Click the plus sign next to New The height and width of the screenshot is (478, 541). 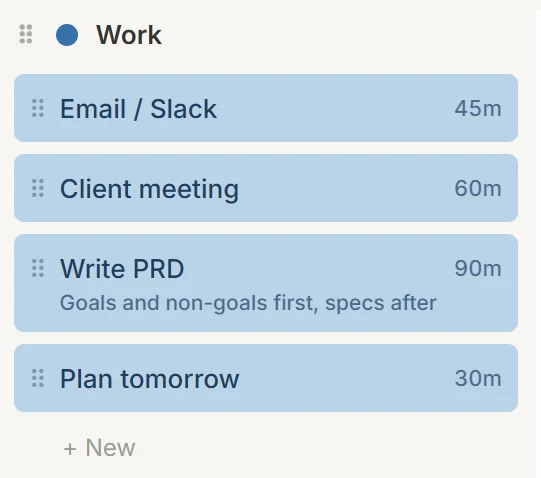pyautogui.click(x=70, y=449)
